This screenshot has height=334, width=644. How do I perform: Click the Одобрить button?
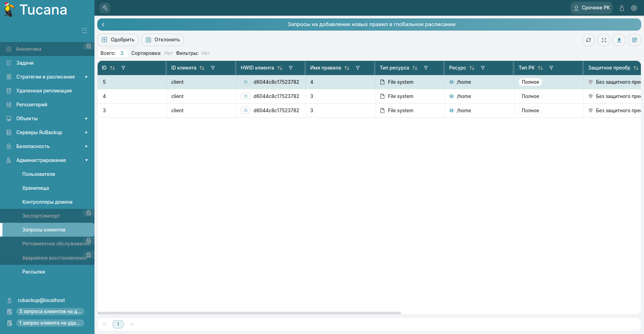(x=118, y=40)
